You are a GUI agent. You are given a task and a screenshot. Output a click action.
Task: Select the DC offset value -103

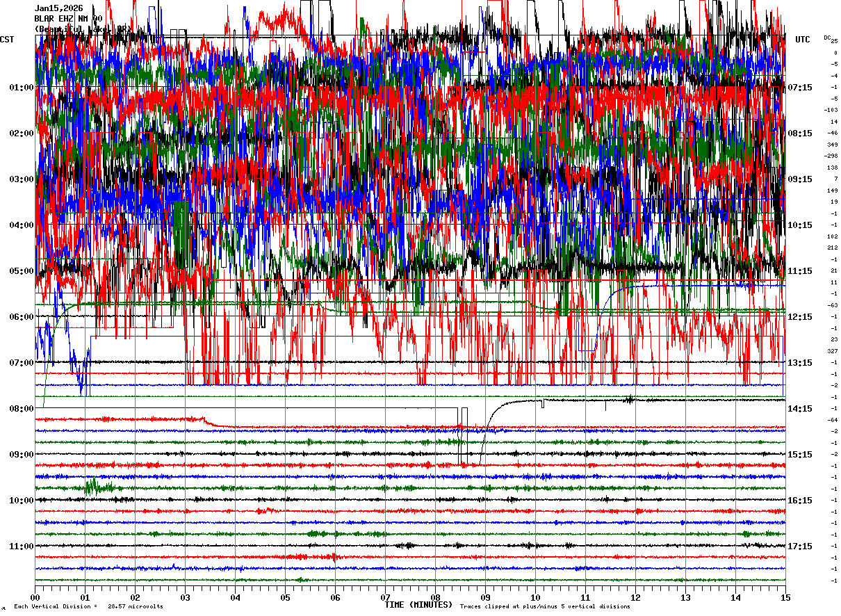(832, 111)
